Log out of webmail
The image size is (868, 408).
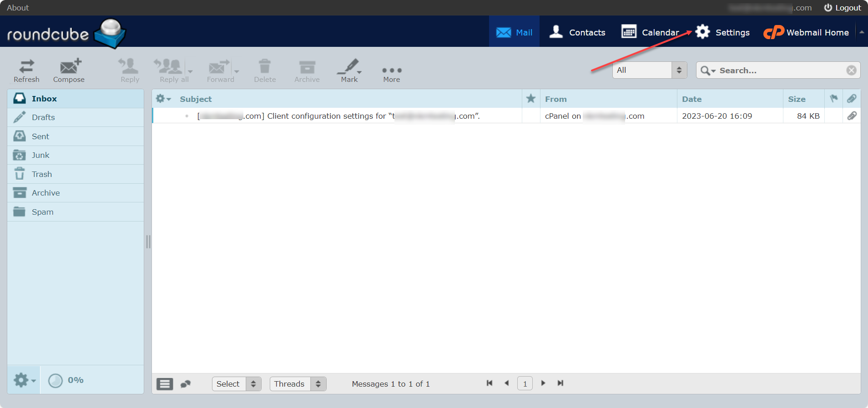click(843, 8)
